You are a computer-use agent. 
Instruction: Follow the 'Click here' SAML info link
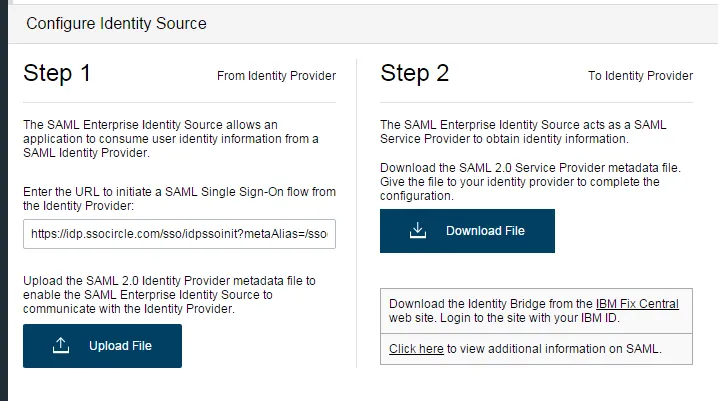[x=416, y=349]
